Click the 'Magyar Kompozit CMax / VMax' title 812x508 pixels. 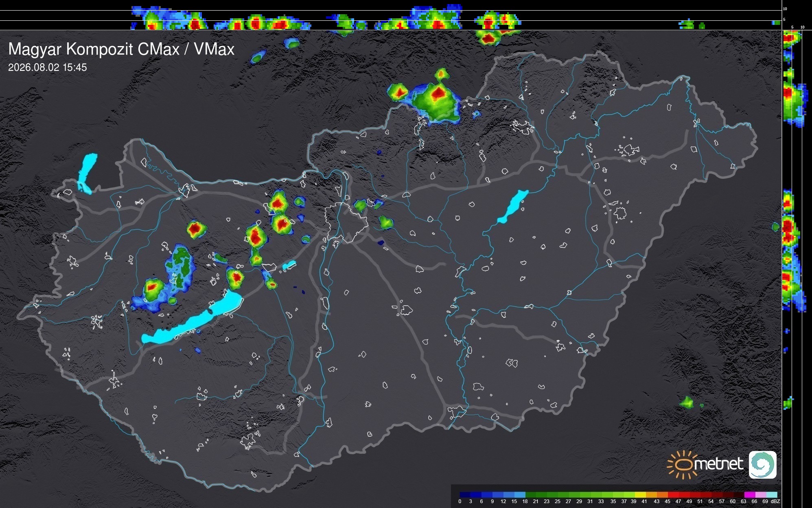pos(121,49)
